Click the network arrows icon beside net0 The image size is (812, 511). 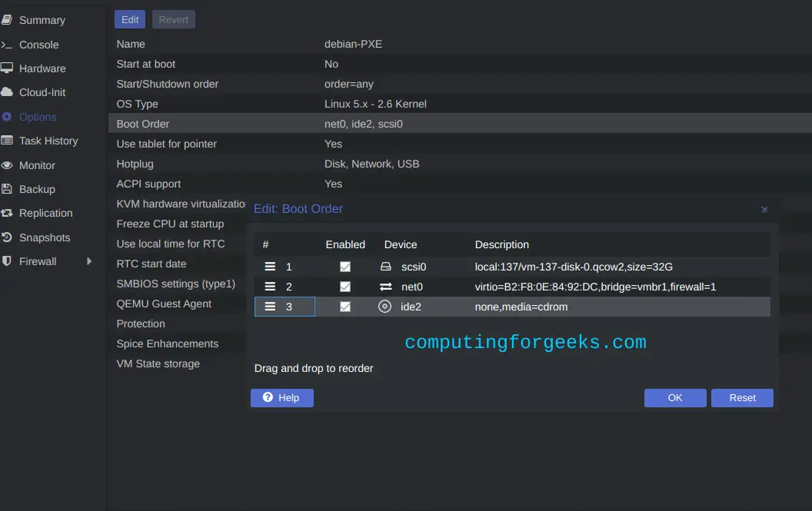click(386, 287)
